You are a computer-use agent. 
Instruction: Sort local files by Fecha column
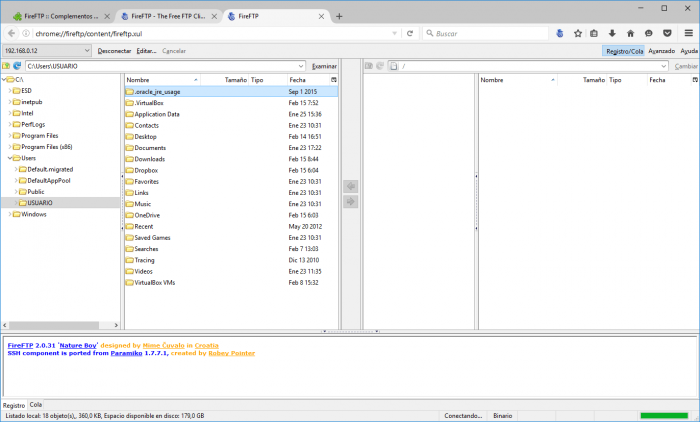tap(308, 80)
